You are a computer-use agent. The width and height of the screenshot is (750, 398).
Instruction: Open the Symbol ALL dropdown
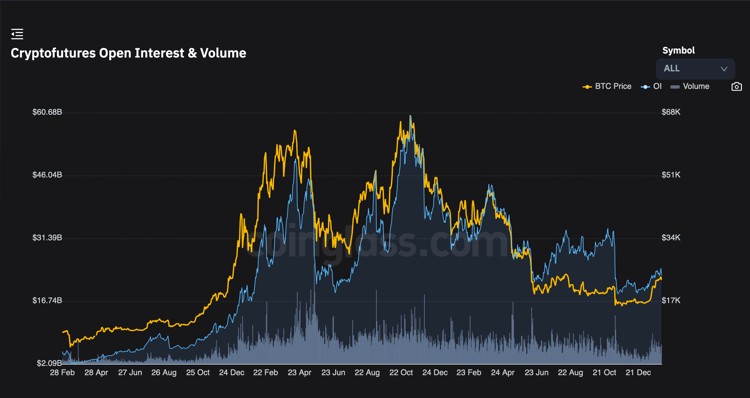point(695,69)
